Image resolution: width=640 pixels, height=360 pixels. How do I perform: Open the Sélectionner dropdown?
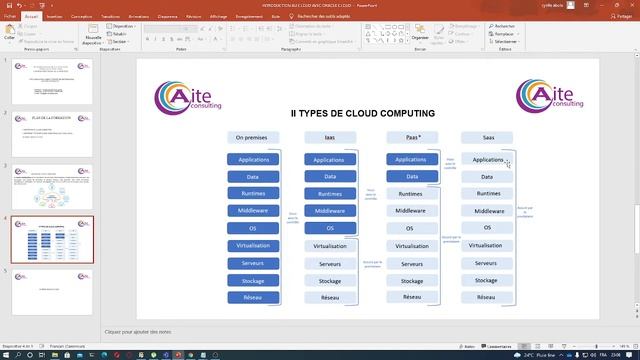tap(504, 42)
